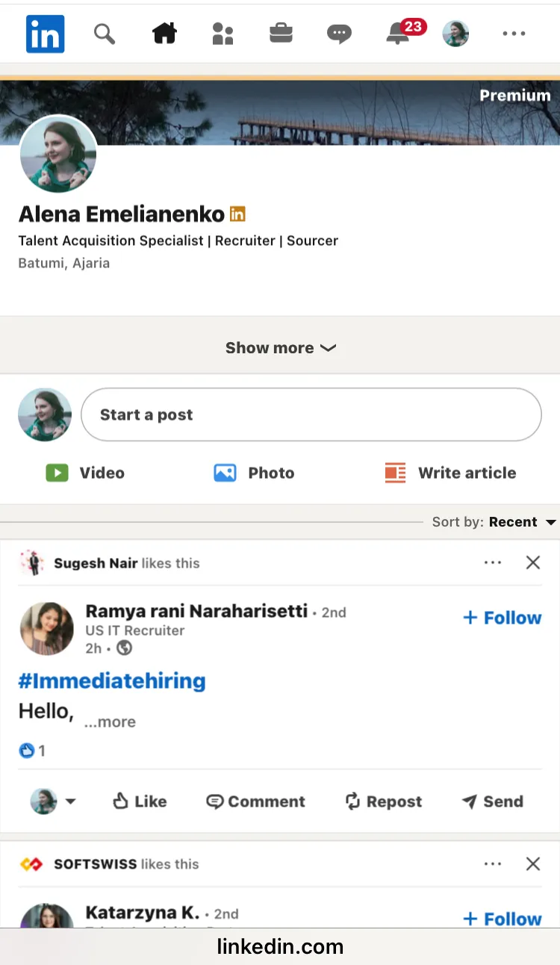Check notifications bell with 23 badge
Viewport: 560px width, 965px height.
pos(399,34)
